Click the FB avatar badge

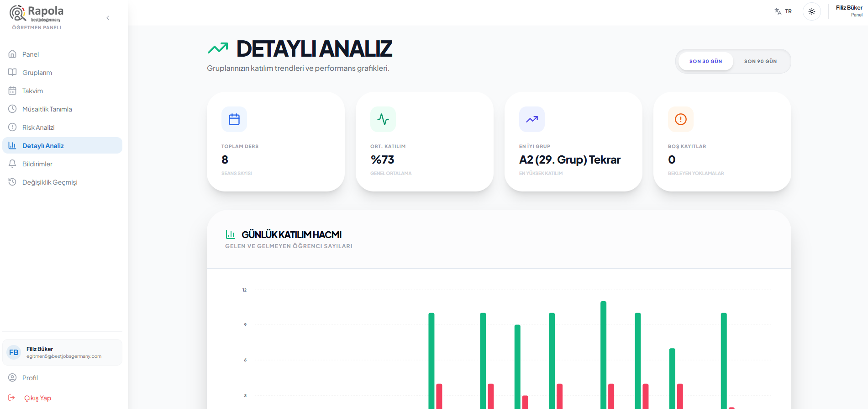pyautogui.click(x=14, y=352)
